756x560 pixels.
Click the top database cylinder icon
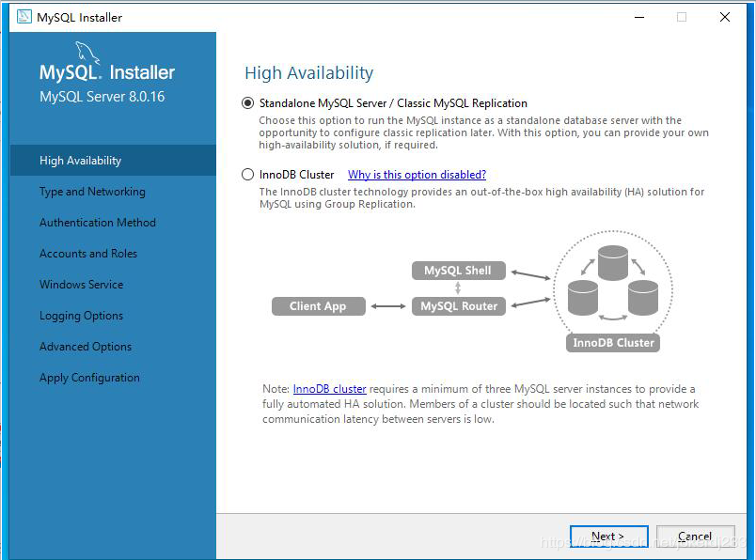(613, 263)
